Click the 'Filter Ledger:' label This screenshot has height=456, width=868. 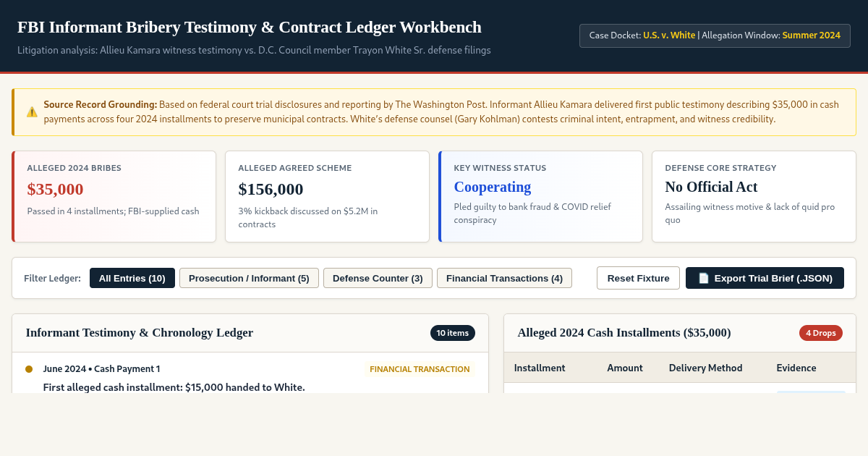[52, 278]
